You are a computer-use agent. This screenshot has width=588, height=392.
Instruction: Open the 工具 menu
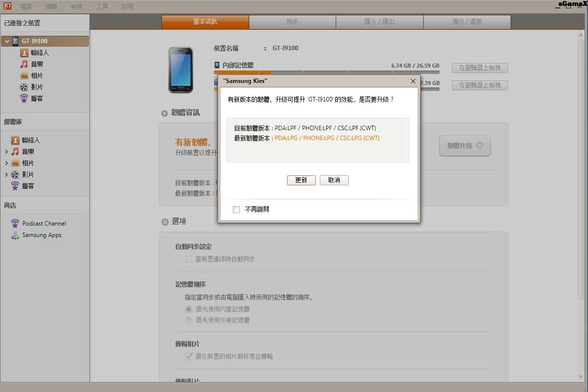click(102, 6)
